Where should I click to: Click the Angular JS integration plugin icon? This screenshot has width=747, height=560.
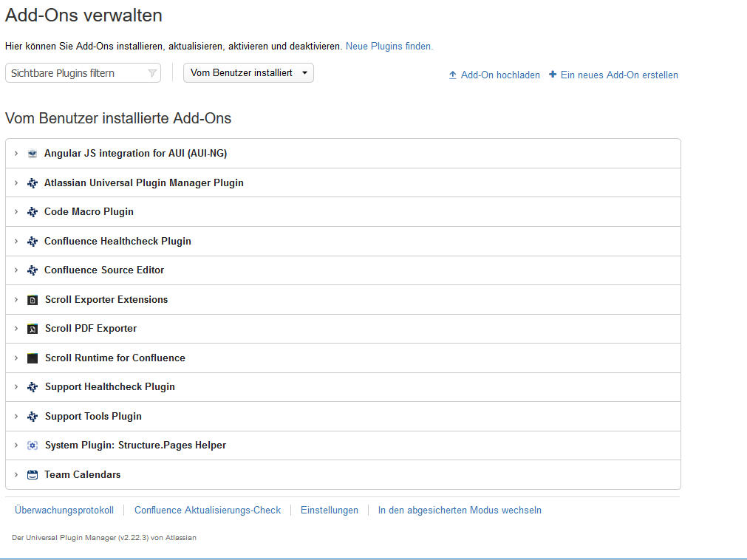point(33,154)
